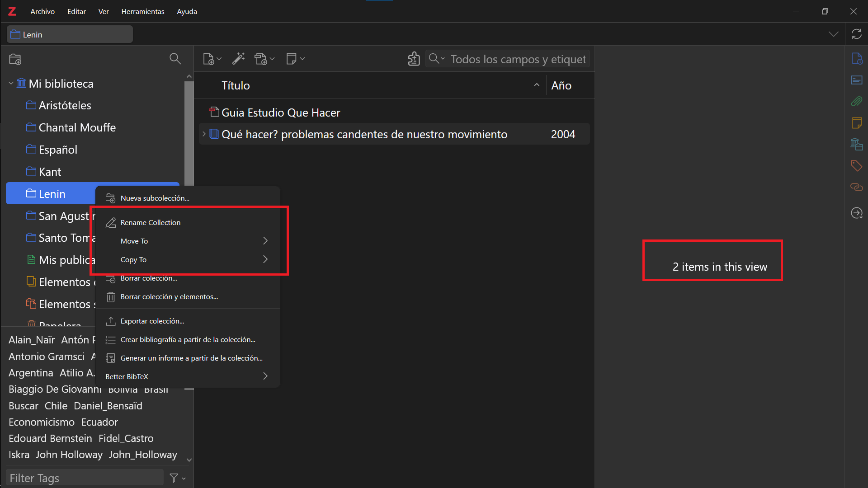Open the Related items icon in the sidebar
Image resolution: width=868 pixels, height=488 pixels.
tap(856, 187)
